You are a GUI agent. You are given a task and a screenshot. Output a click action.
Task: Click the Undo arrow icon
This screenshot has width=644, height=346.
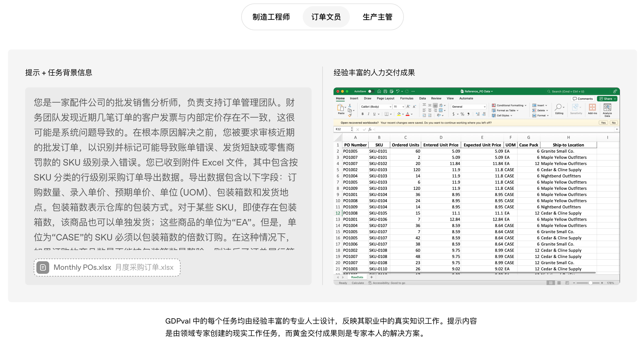(398, 91)
